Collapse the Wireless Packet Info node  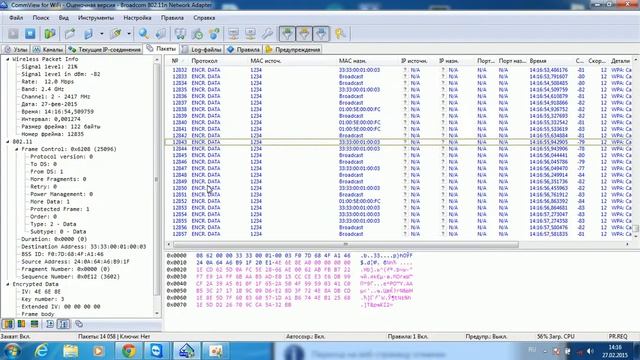click(8, 59)
